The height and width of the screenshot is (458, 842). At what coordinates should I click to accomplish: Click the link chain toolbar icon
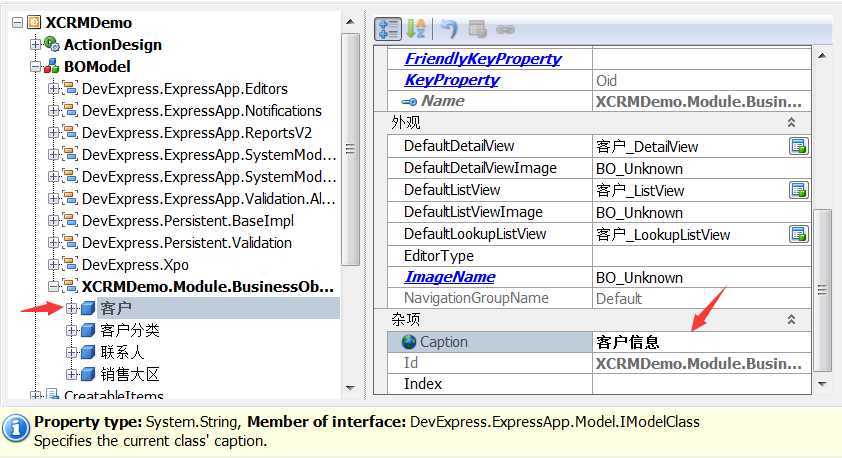click(505, 30)
